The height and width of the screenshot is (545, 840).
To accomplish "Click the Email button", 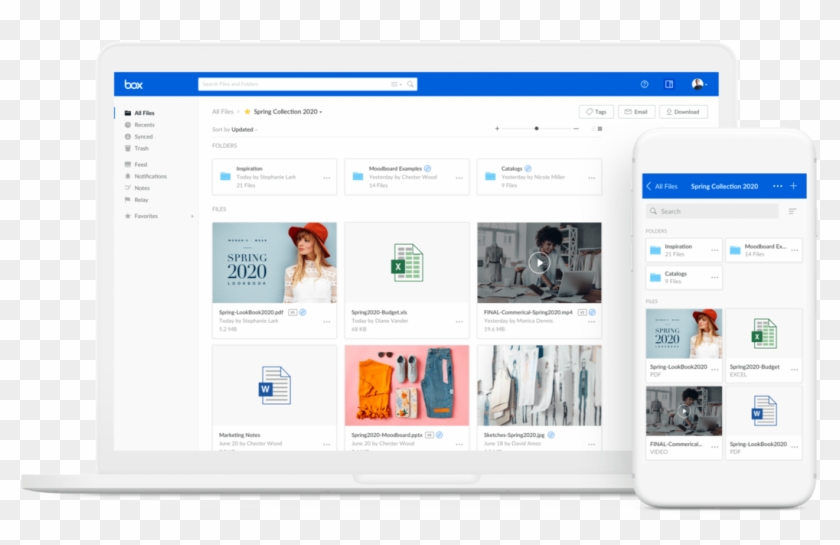I will [636, 112].
